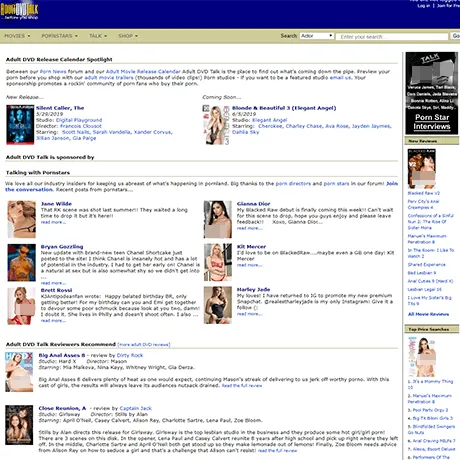This screenshot has height=460, width=460.
Task: Focus the 'Enter your search' field
Action: click(x=392, y=37)
